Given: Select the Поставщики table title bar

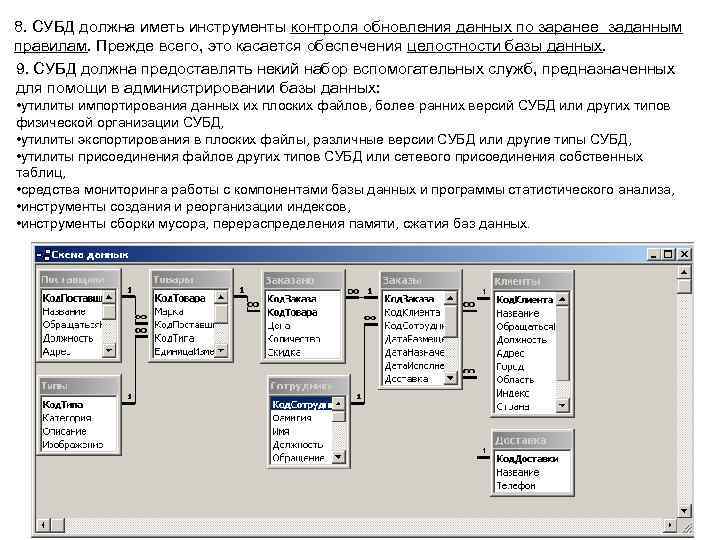Looking at the screenshot, I should click(x=79, y=280).
